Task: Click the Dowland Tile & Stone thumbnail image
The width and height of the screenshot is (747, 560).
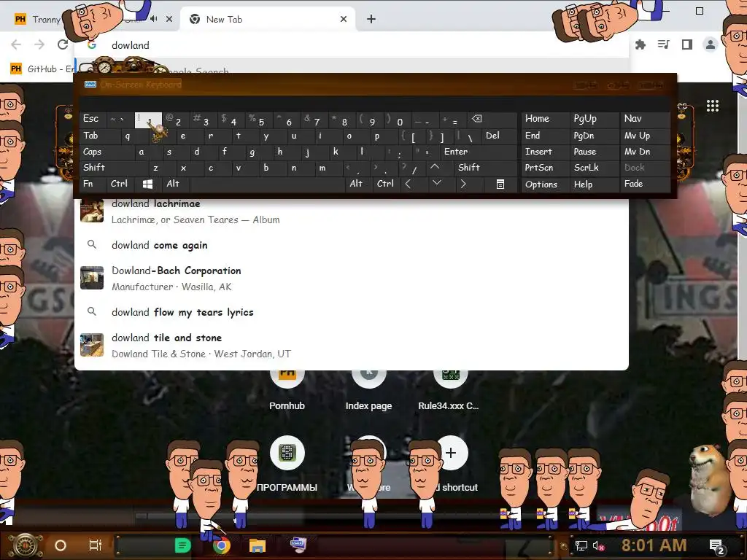Action: (x=92, y=345)
